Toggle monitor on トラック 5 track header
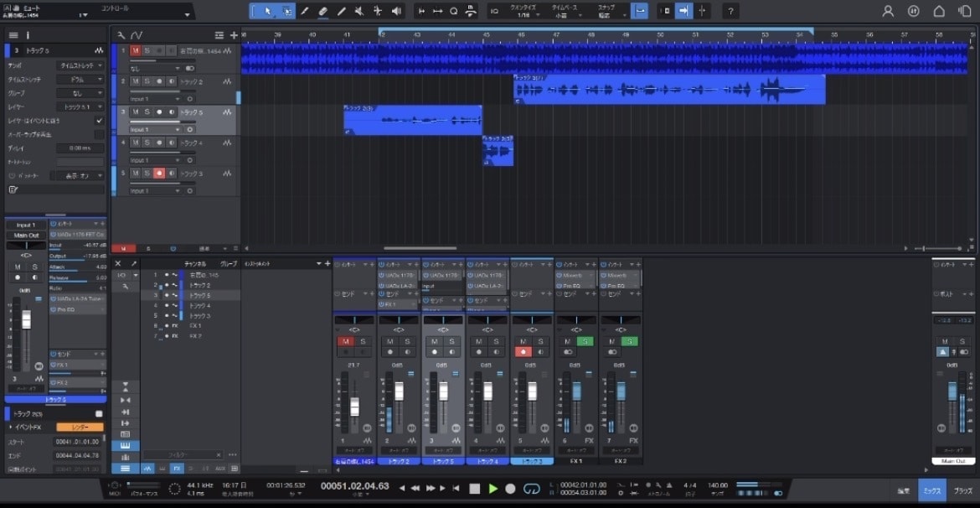The image size is (980, 508). coord(171,112)
